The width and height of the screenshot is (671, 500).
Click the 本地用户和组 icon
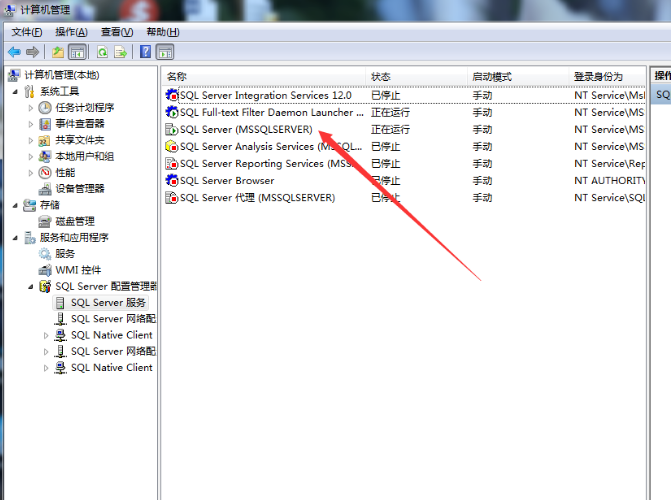click(x=45, y=156)
